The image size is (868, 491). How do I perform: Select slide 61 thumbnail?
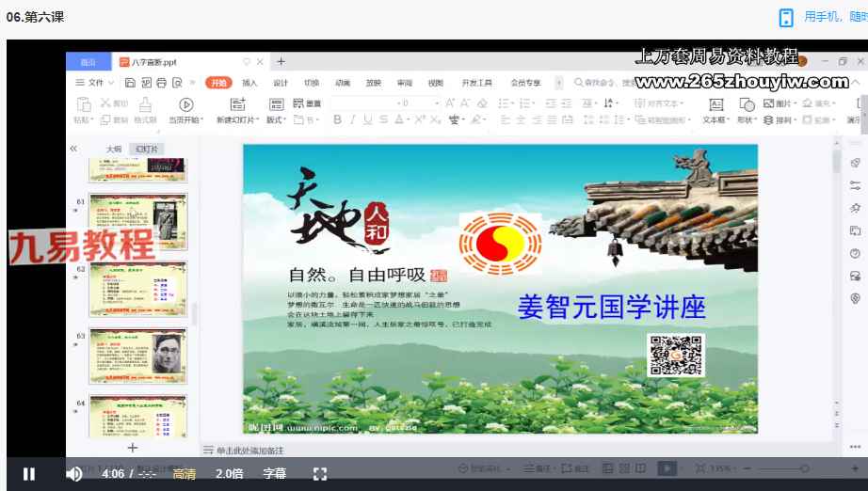coord(138,222)
